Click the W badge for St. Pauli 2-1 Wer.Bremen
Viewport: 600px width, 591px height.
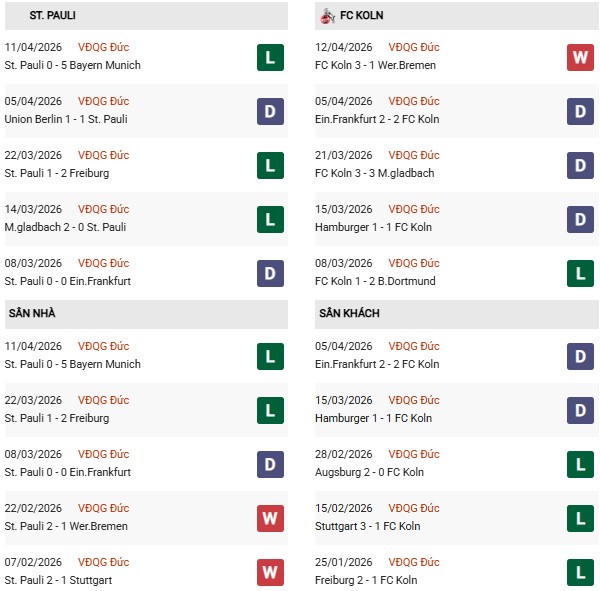pos(270,518)
